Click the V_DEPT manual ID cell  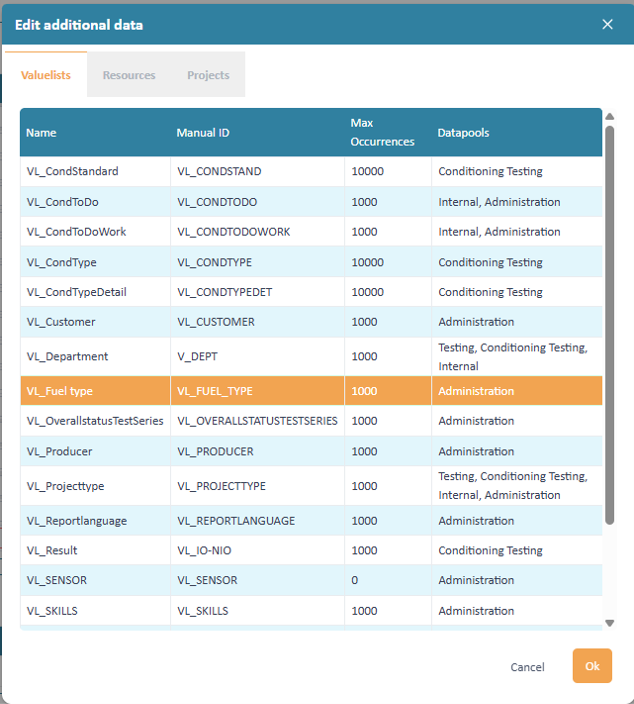point(257,356)
